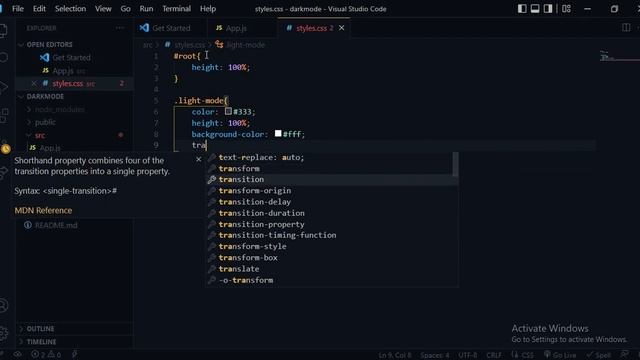
Task: Change CRLF line ending
Action: [494, 355]
